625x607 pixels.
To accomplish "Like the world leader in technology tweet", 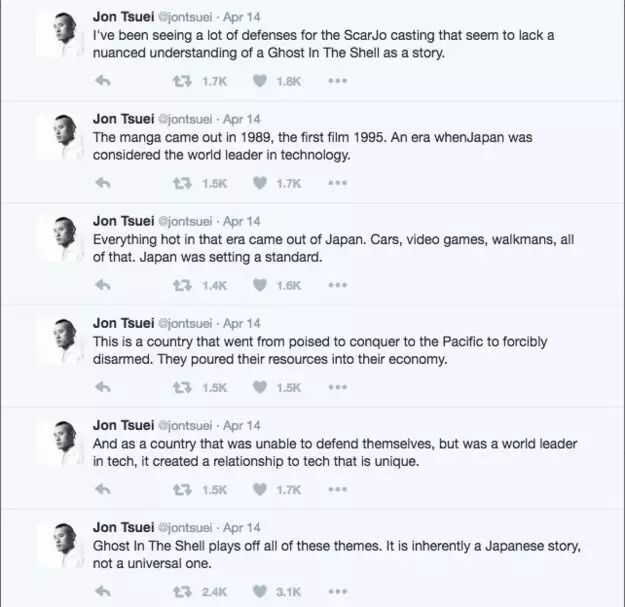I will point(260,183).
